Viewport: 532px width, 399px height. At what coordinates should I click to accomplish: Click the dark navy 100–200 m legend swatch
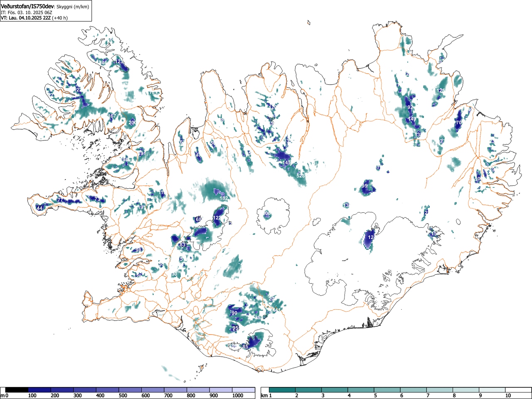[x=39, y=390]
